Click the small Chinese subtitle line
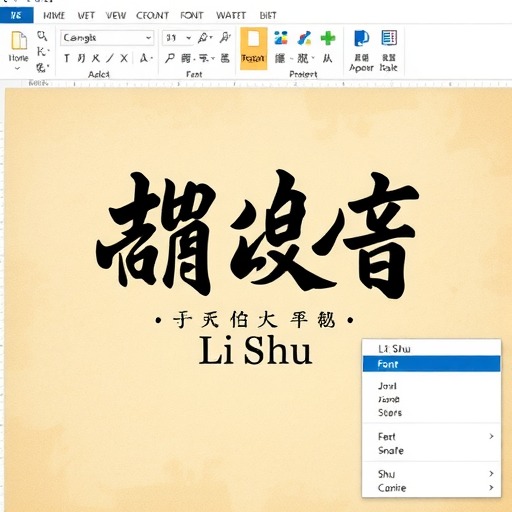Viewport: 512px width, 512px height. 254,320
